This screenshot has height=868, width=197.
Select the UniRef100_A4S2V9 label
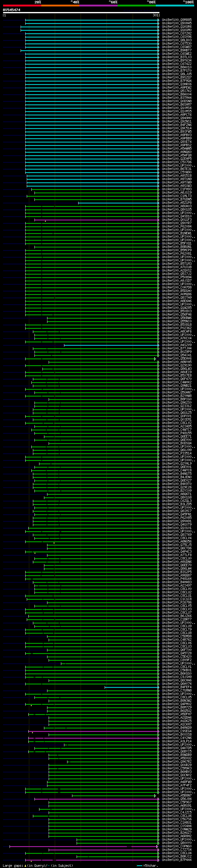(176, 345)
